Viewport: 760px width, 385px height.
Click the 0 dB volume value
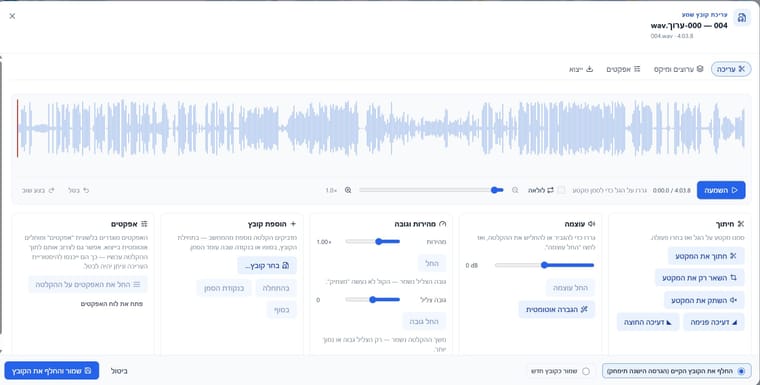472,266
